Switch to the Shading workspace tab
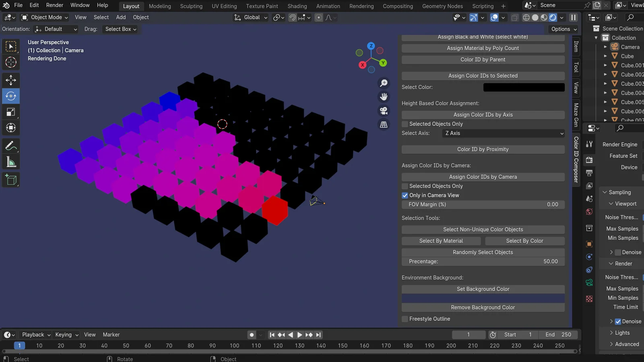This screenshot has width=644, height=362. [x=297, y=6]
